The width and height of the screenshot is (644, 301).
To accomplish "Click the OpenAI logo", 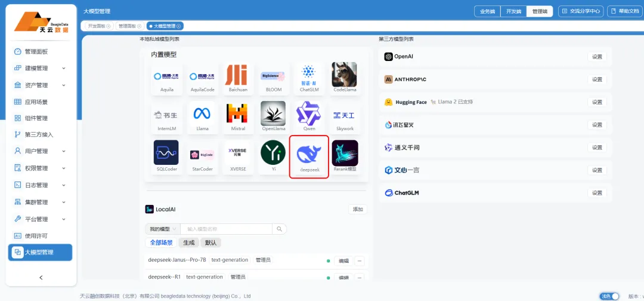I will 389,57.
